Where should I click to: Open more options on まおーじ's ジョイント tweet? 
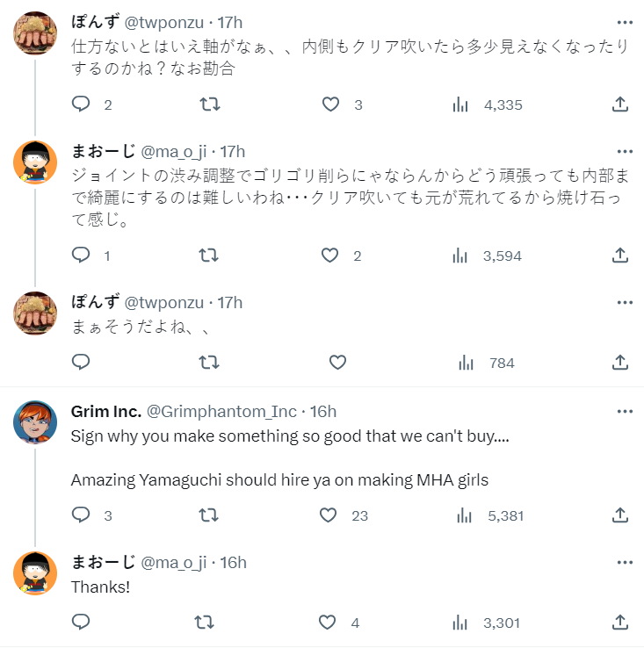[625, 151]
